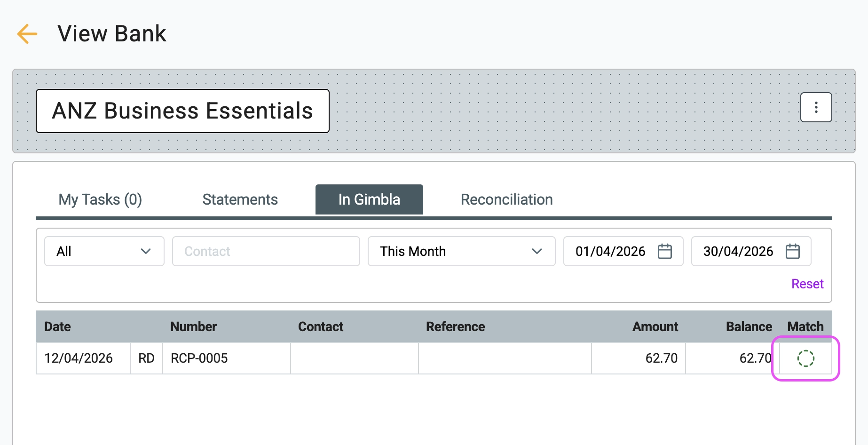
Task: Expand the This Month period dropdown
Action: [x=461, y=251]
